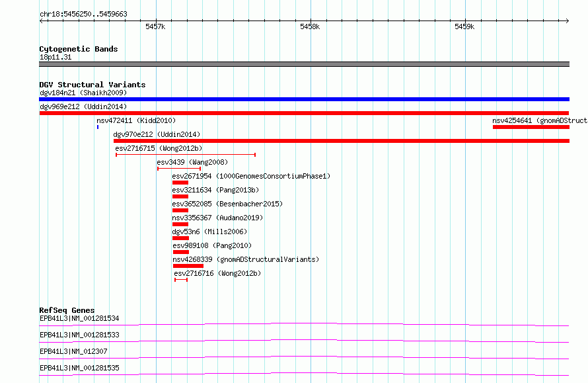Screen dimensions: 588x383
Task: Open EPB41L3|NM_012307 gene label
Action: point(73,351)
